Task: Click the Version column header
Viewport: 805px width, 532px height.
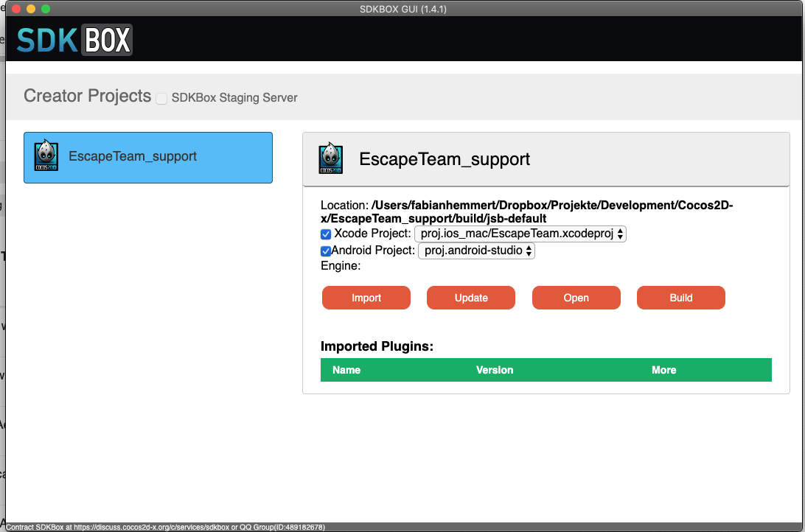Action: tap(495, 370)
